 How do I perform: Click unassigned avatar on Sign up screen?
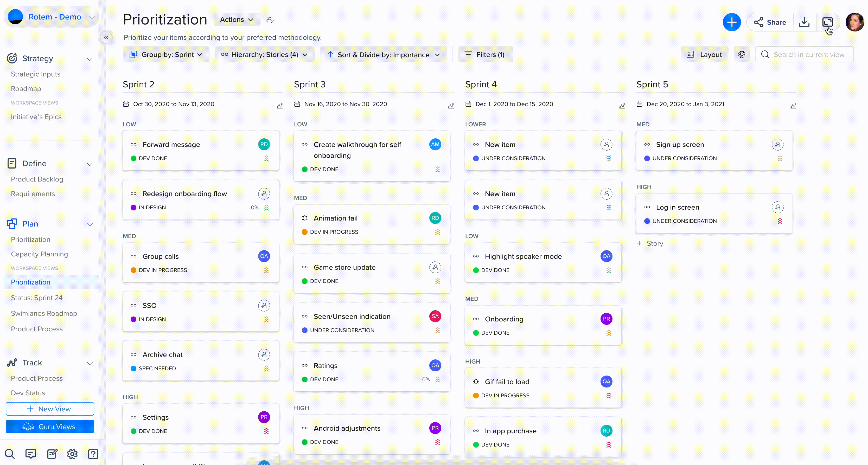pos(777,144)
